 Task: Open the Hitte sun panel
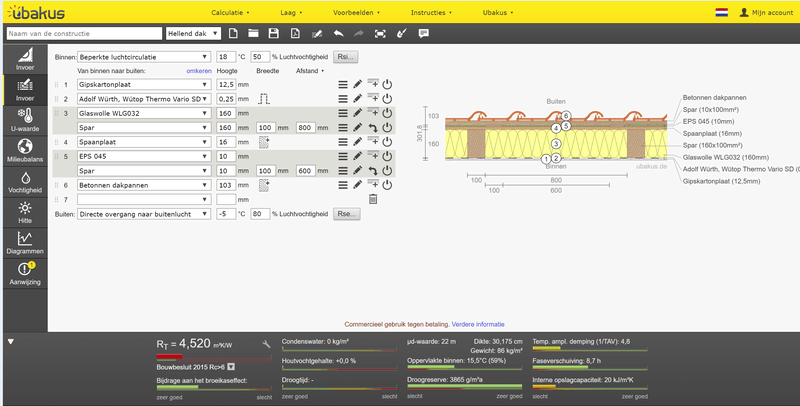[x=25, y=212]
